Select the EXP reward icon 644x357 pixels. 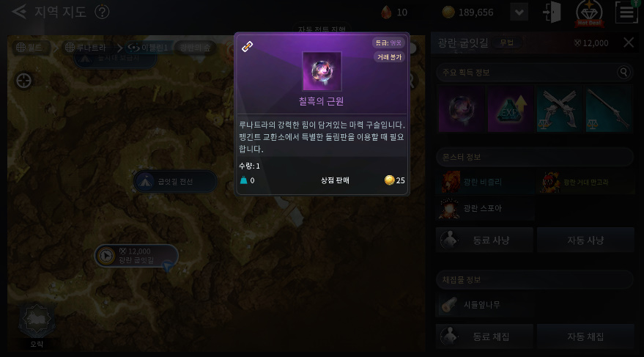pos(511,109)
